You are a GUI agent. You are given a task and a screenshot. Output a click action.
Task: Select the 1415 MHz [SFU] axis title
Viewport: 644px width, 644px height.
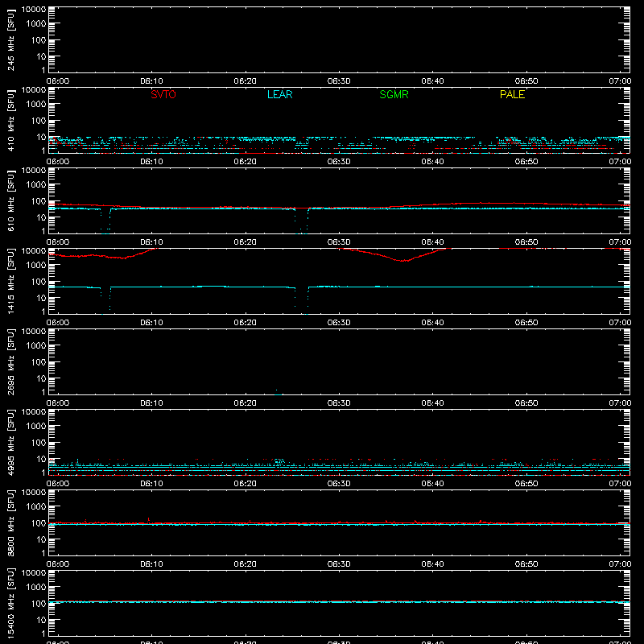tap(10, 281)
